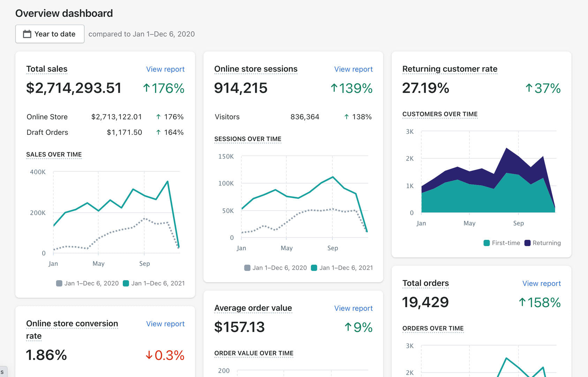Click the up arrow next to 139% sessions
This screenshot has height=377, width=588.
tap(334, 88)
